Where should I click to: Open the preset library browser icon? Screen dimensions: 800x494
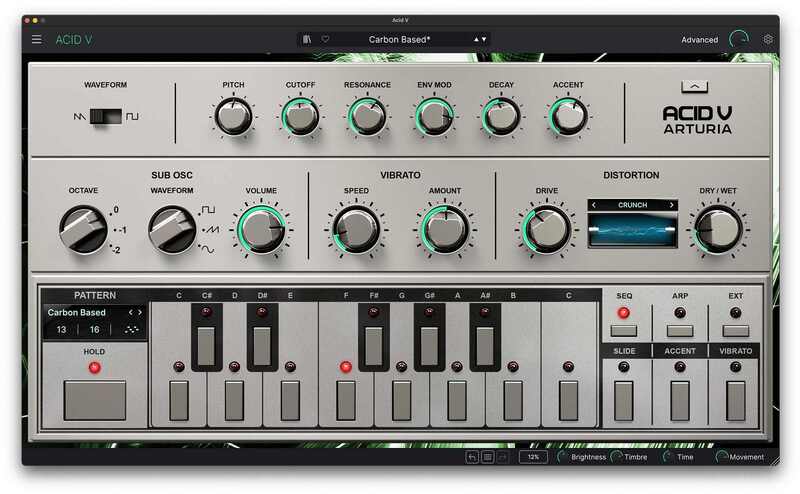pos(307,39)
